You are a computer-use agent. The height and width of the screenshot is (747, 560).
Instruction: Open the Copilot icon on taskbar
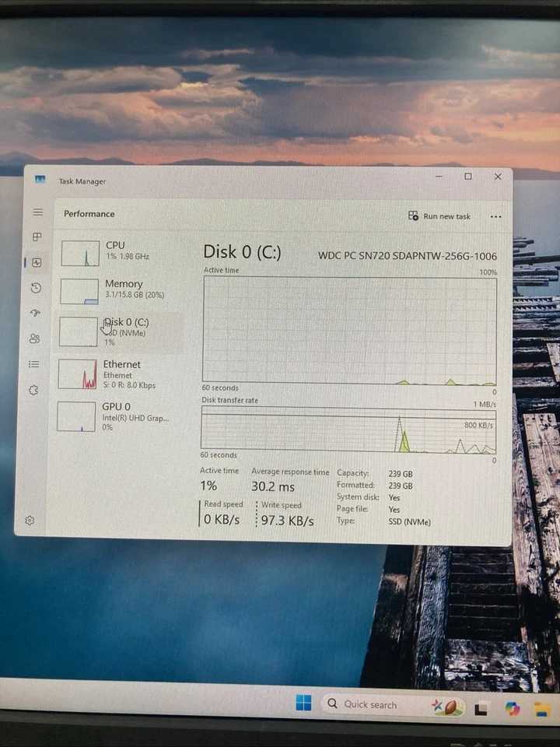click(513, 708)
